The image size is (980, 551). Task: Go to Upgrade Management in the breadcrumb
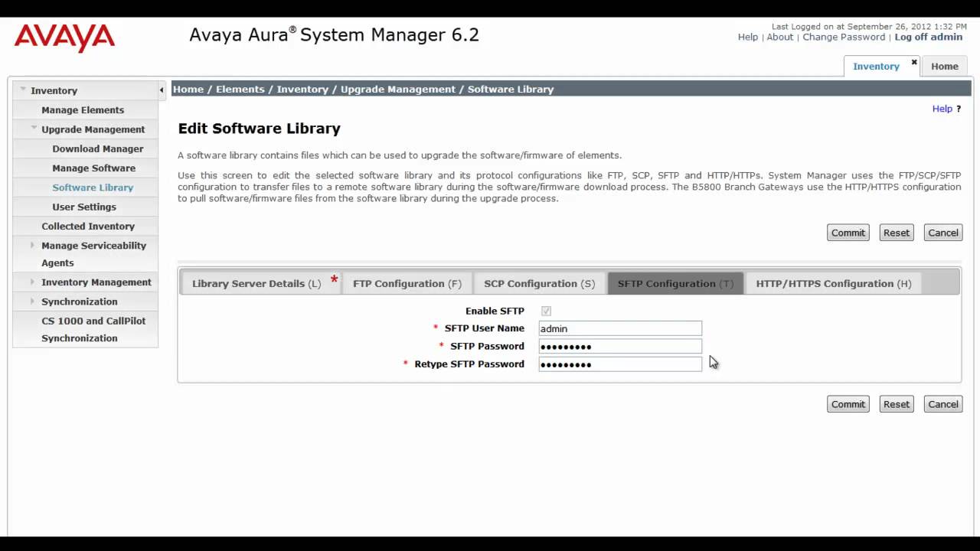tap(398, 90)
